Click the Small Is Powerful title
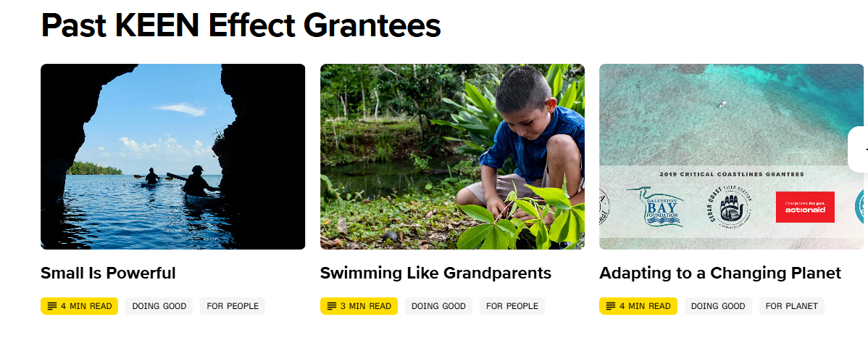 click(108, 273)
